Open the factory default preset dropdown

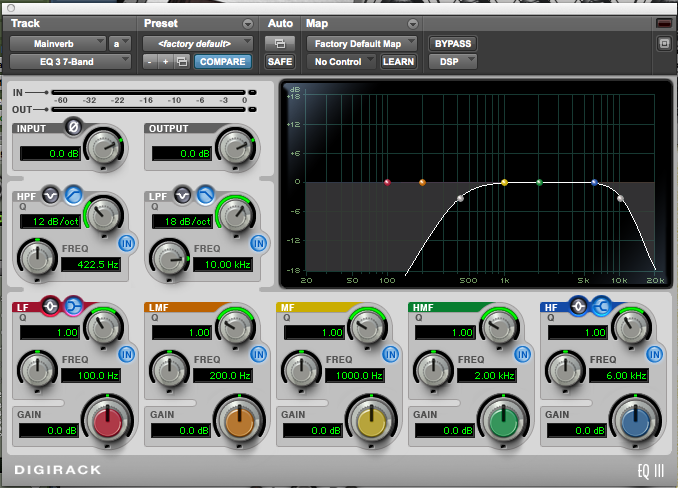coord(198,44)
